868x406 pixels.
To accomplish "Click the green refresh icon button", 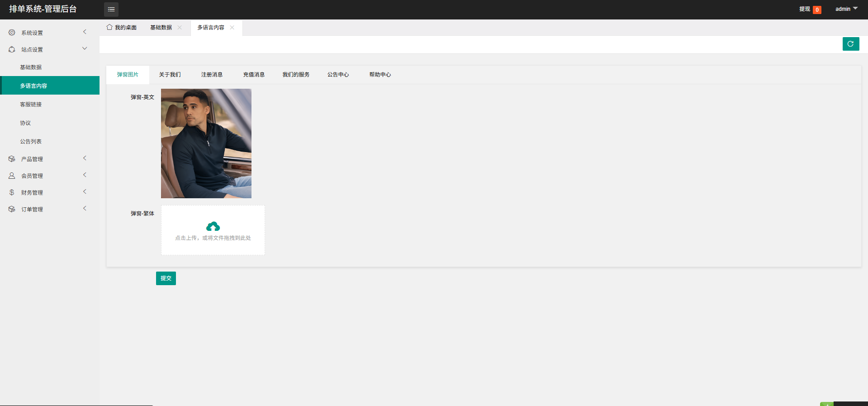I will [851, 44].
